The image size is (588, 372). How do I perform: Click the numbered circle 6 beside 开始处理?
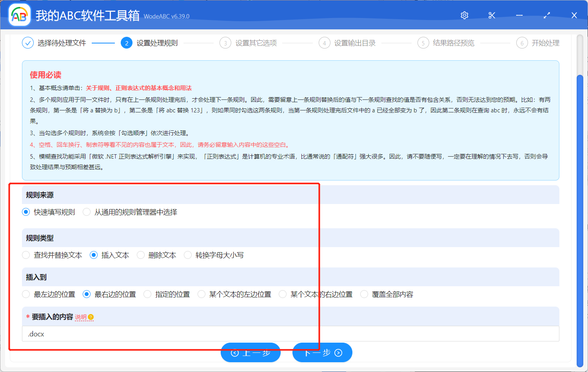tap(522, 43)
